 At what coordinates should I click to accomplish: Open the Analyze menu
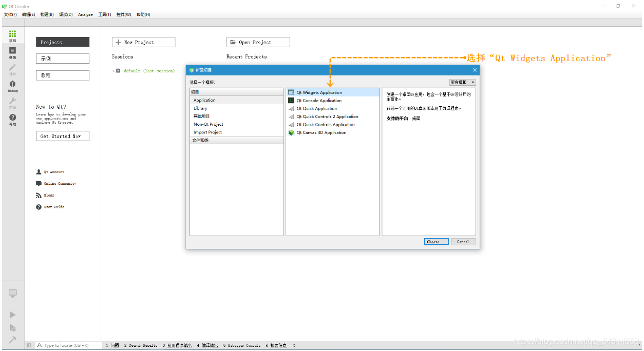tap(85, 14)
